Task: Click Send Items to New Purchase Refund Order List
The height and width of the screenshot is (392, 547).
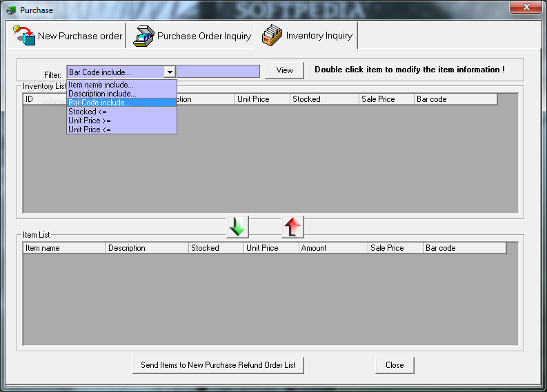Action: tap(218, 365)
